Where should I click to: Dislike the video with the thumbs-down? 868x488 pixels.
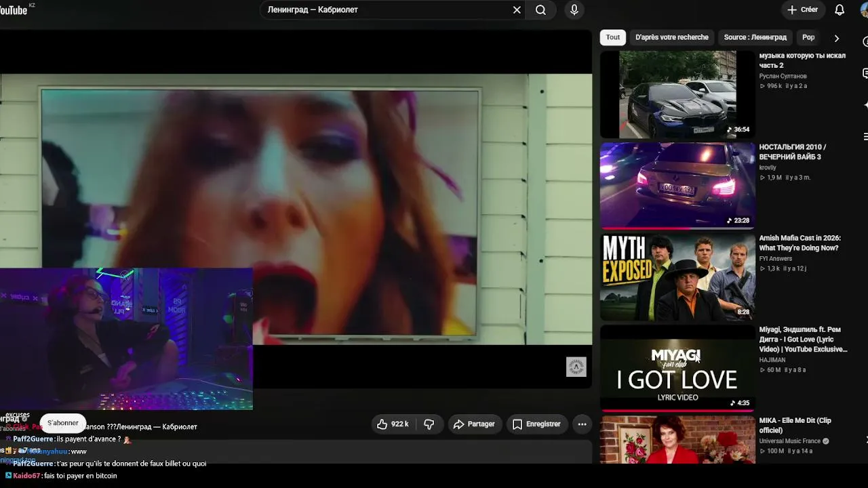tap(429, 424)
